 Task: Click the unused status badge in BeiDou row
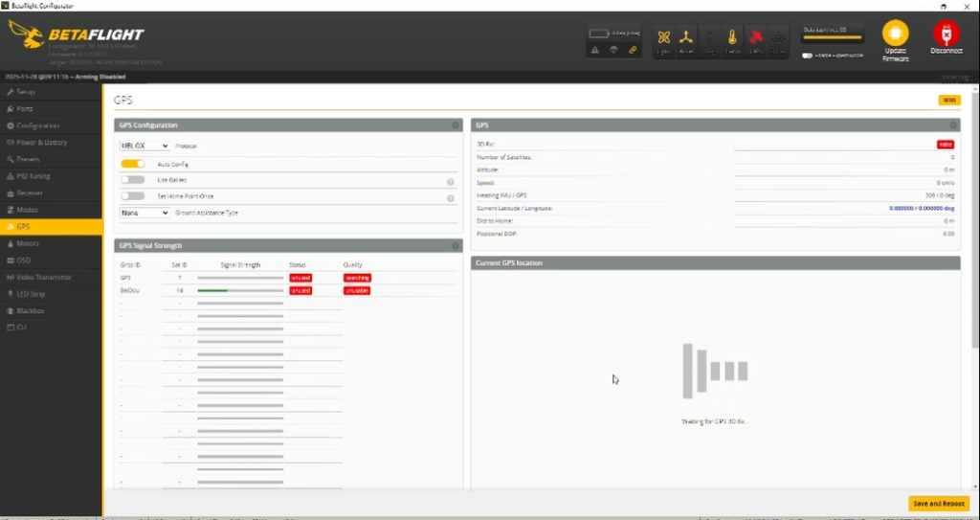[300, 291]
